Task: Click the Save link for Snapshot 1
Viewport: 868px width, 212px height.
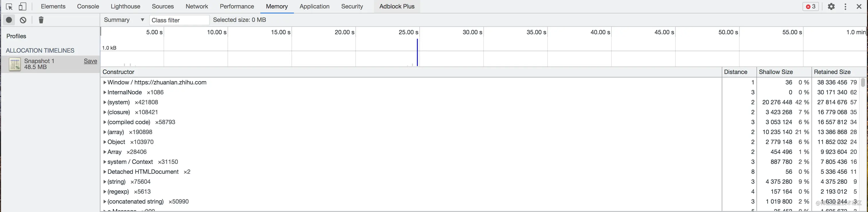Action: [x=90, y=61]
